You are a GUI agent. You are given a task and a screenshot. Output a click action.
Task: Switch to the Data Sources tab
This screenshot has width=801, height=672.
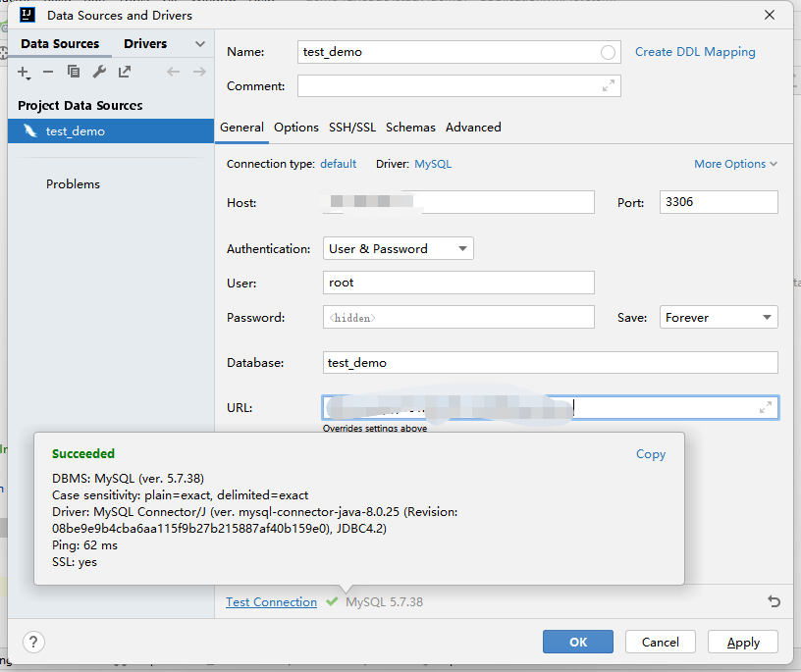tap(60, 44)
